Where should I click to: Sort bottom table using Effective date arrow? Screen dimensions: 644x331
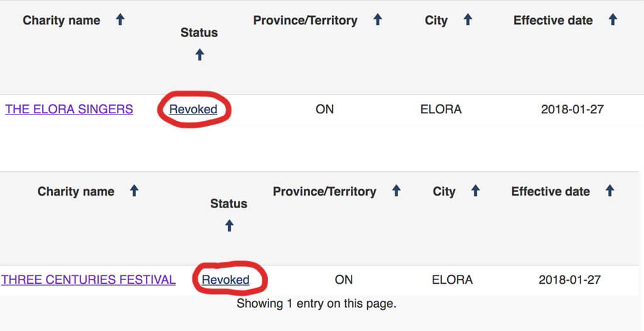(609, 191)
